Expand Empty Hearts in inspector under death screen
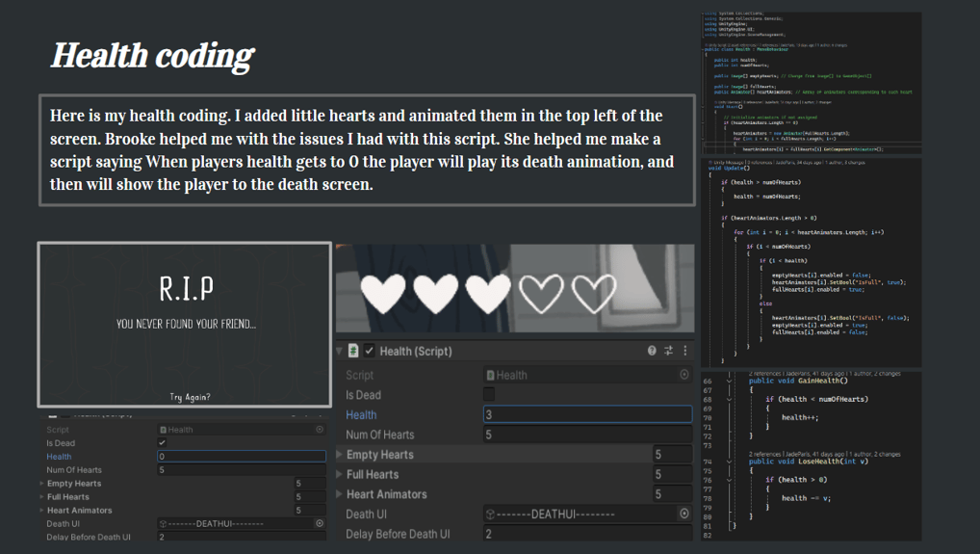This screenshot has width=980, height=554. pyautogui.click(x=41, y=484)
